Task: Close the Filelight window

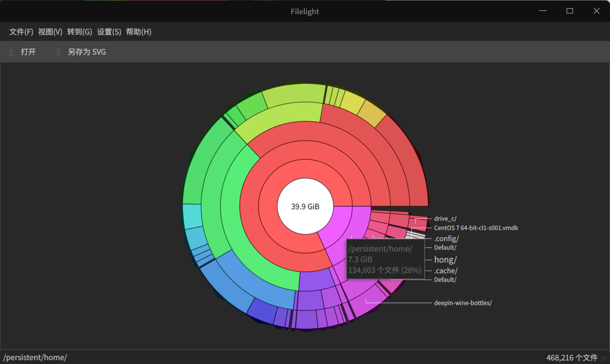Action: click(x=596, y=11)
